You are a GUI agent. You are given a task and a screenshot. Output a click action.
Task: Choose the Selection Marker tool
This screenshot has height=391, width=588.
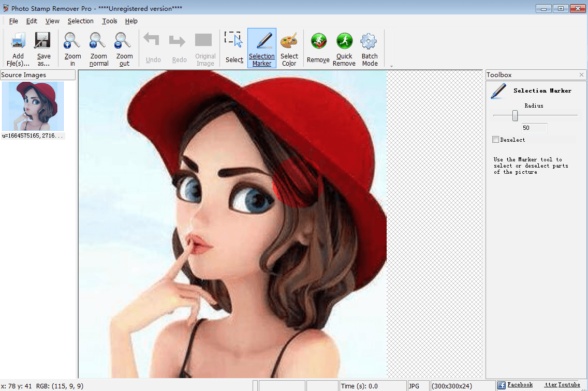tap(262, 41)
